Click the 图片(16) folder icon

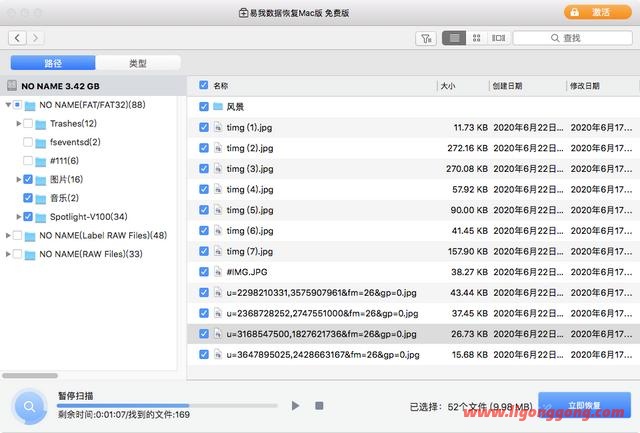[x=40, y=180]
